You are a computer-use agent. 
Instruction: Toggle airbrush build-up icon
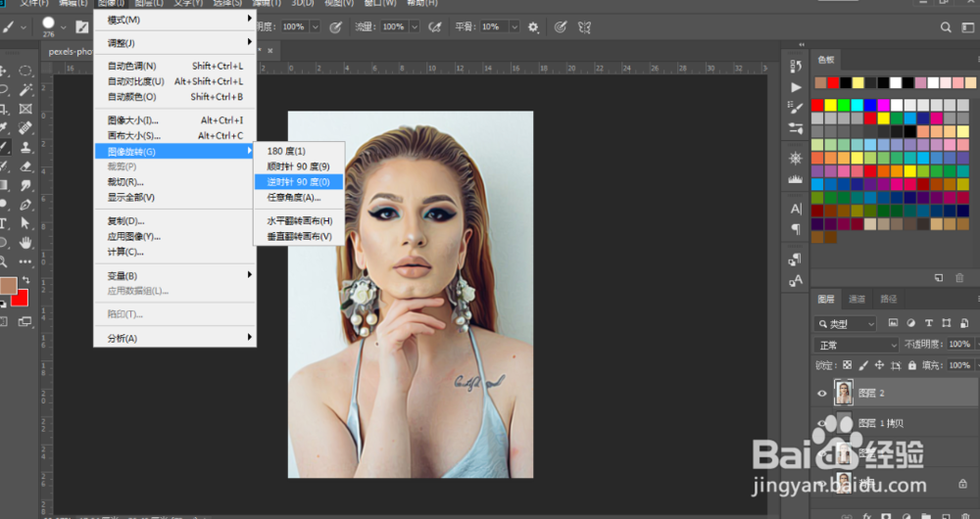[x=435, y=26]
